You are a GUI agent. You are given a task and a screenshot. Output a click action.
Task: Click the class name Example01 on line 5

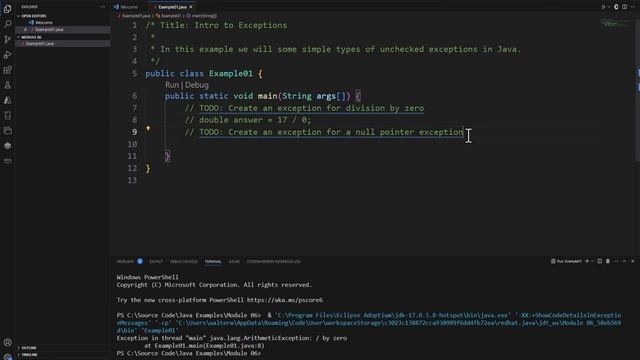(x=231, y=73)
